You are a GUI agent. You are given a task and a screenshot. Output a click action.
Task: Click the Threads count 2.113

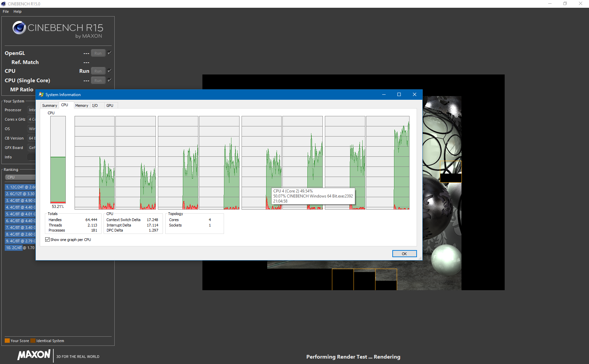point(92,225)
